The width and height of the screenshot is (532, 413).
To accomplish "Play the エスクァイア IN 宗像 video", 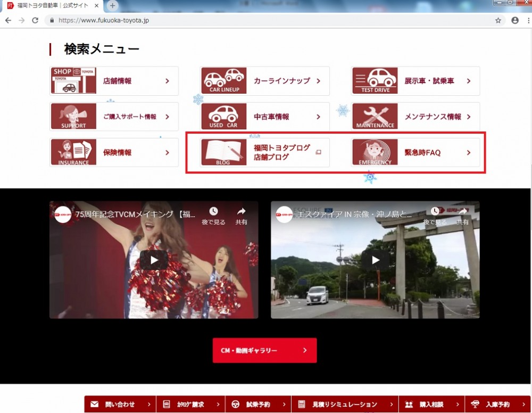I will pyautogui.click(x=375, y=260).
